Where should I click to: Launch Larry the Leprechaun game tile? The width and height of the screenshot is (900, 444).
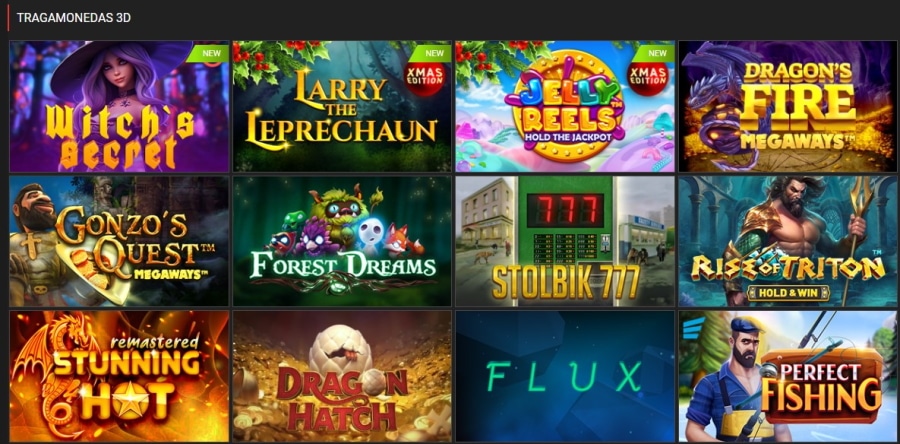click(x=342, y=106)
